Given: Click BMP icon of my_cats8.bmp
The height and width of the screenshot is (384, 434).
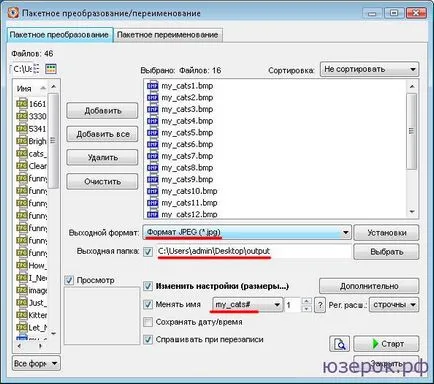Looking at the screenshot, I should coord(152,168).
